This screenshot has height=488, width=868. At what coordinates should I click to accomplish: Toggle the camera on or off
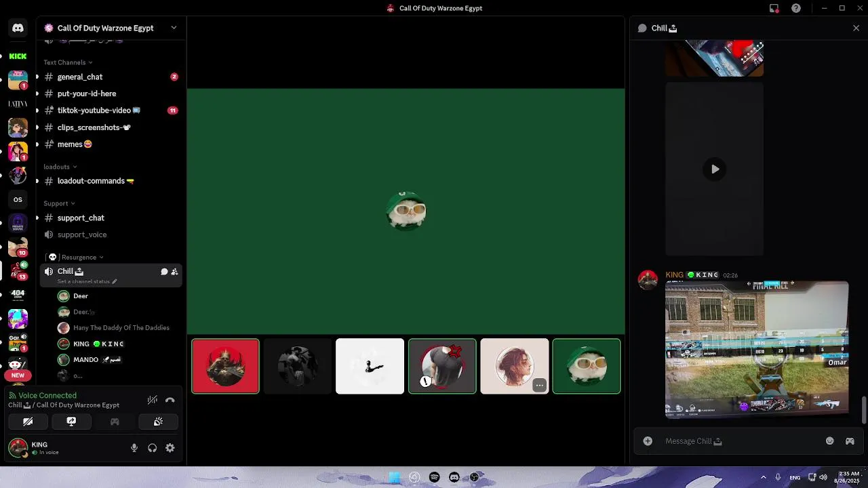[x=28, y=422]
